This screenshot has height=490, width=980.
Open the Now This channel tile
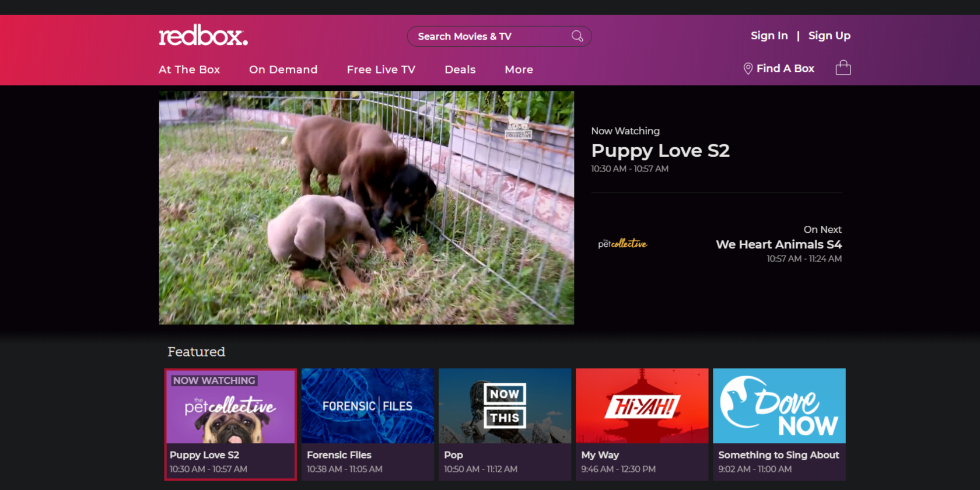(x=505, y=423)
